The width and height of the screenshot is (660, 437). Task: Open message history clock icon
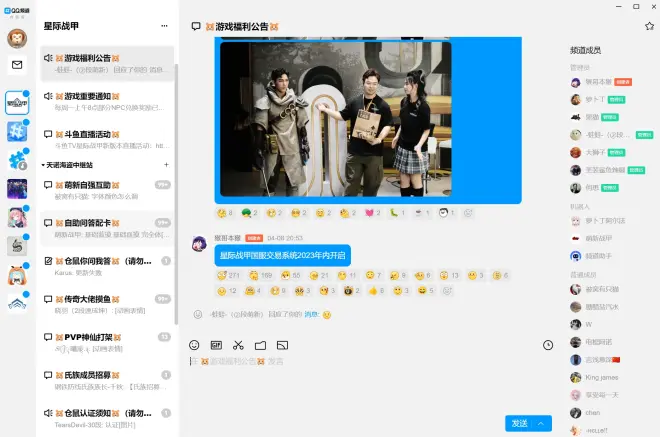(x=548, y=345)
